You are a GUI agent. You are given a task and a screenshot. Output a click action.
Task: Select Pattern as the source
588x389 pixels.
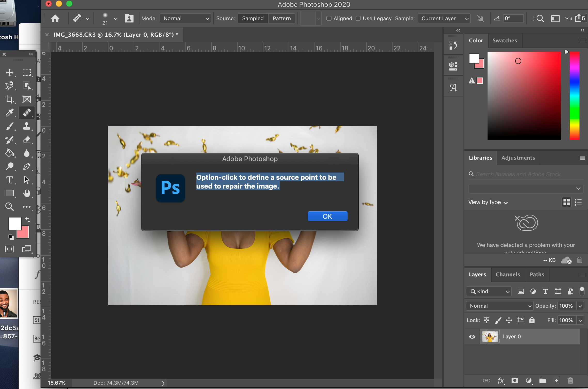(x=281, y=18)
